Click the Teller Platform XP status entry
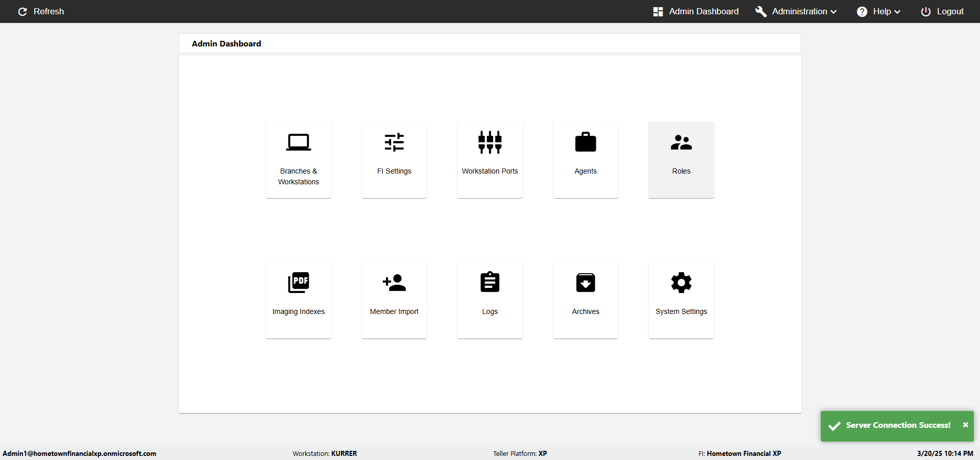 [x=520, y=453]
